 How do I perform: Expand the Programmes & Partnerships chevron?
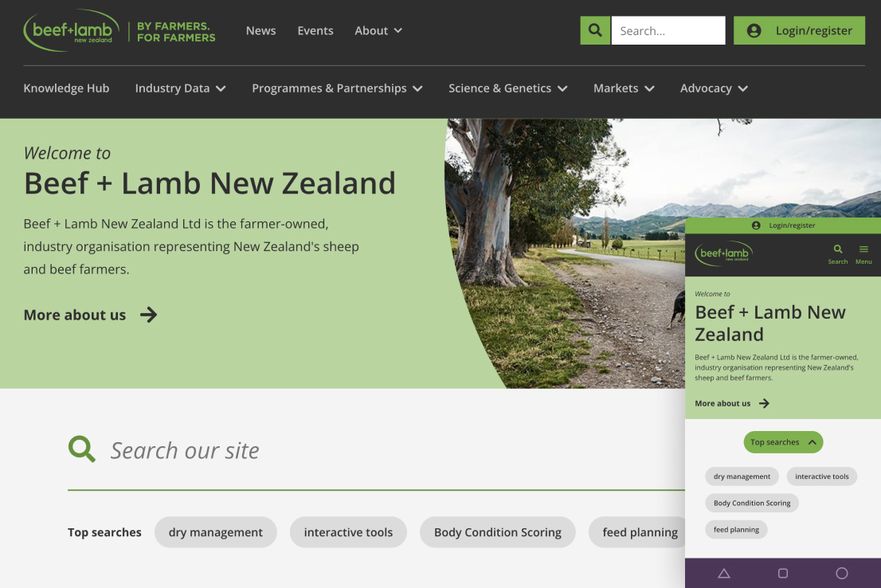point(417,88)
